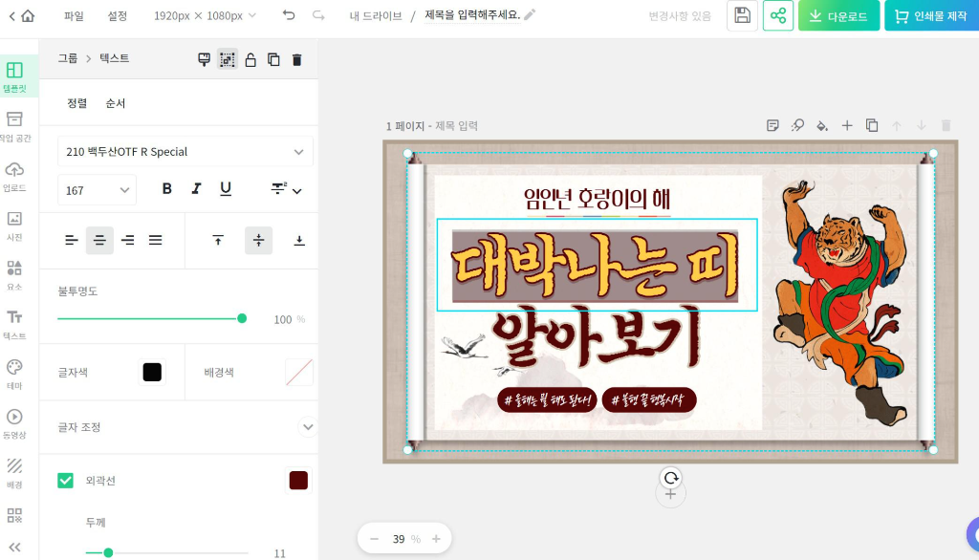Screen dimensions: 979x560
Task: Open the 설정 menu
Action: point(118,15)
